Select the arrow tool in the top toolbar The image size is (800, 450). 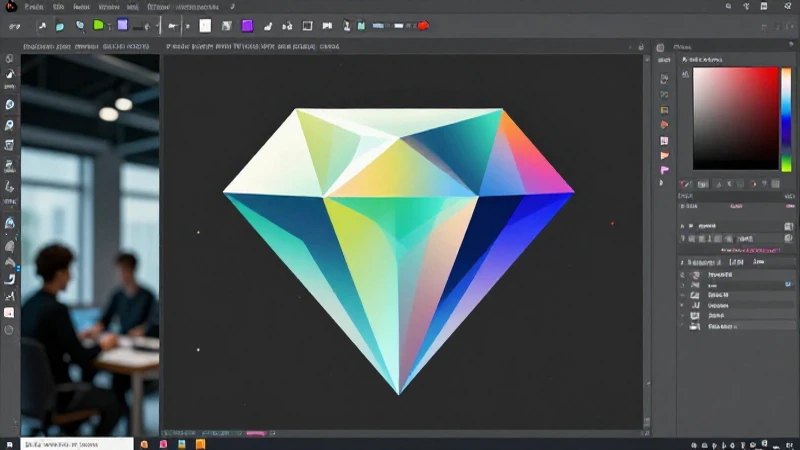[42, 26]
